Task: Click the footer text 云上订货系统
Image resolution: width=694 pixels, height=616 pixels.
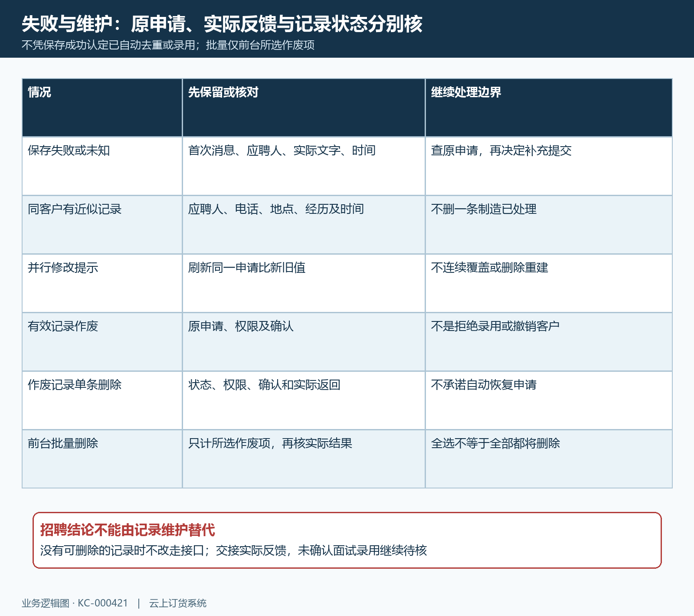Action: 178,603
